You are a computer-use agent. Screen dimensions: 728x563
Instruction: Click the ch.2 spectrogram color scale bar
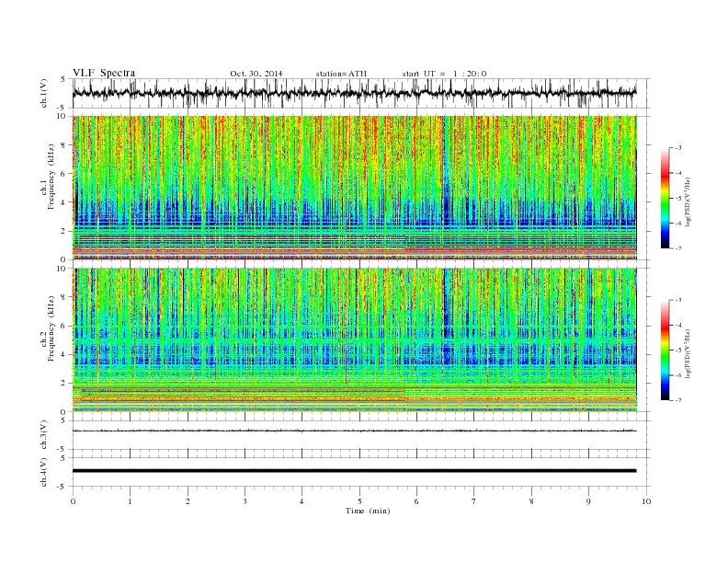pyautogui.click(x=665, y=350)
